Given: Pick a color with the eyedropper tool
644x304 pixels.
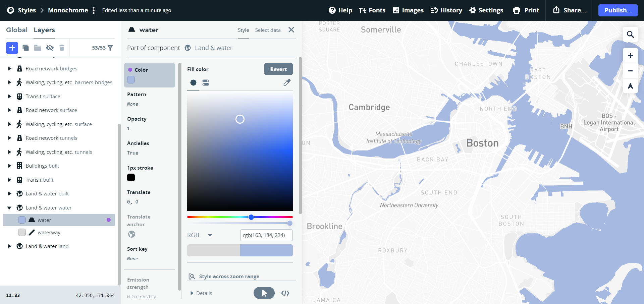Looking at the screenshot, I should tap(287, 83).
